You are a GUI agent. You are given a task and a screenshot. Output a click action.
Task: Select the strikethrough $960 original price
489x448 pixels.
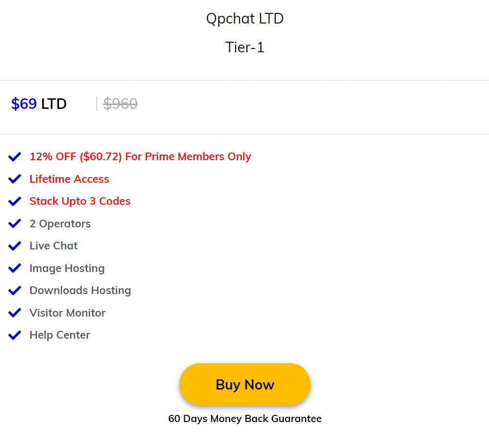pyautogui.click(x=119, y=104)
